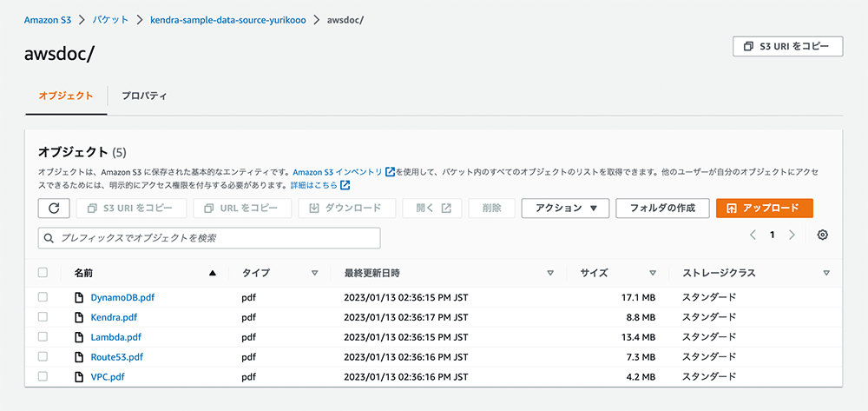Viewport: 868px width, 411px height.
Task: Click the refresh objects icon button
Action: point(54,209)
